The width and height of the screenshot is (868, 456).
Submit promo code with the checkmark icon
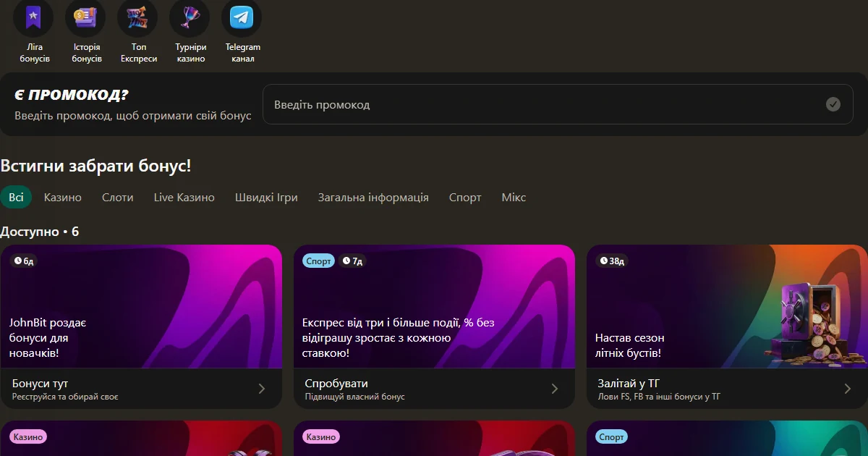833,104
